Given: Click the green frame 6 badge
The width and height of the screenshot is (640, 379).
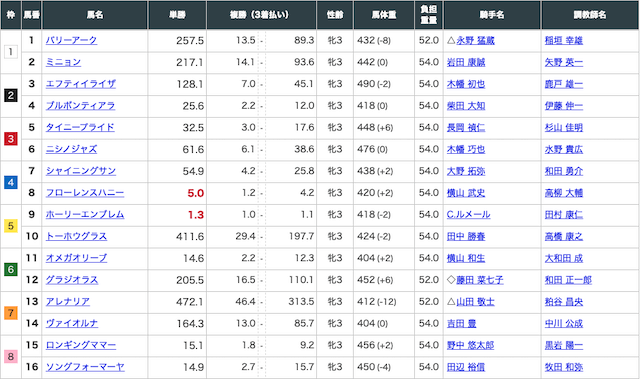Looking at the screenshot, I should (11, 269).
